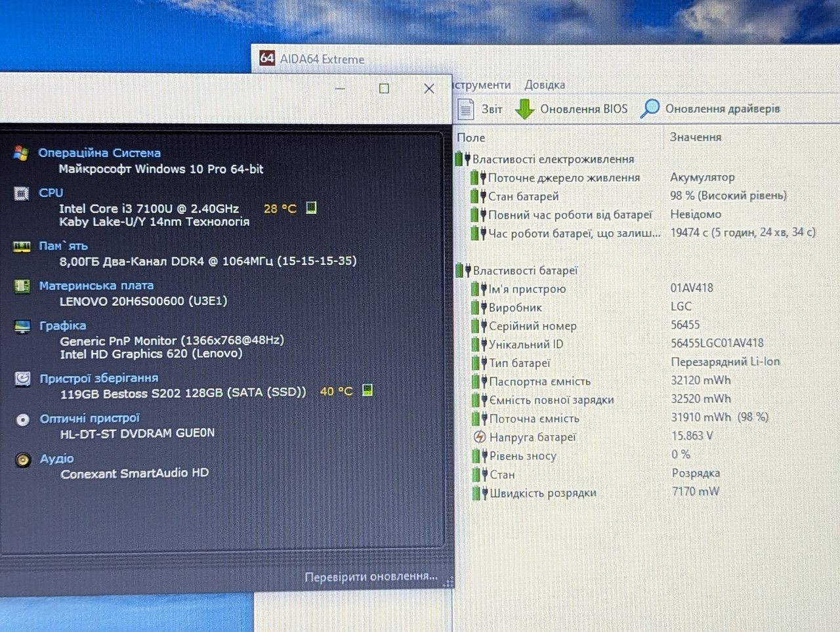Image resolution: width=840 pixels, height=632 pixels.
Task: Open the Аудіо section link
Action: point(57,459)
